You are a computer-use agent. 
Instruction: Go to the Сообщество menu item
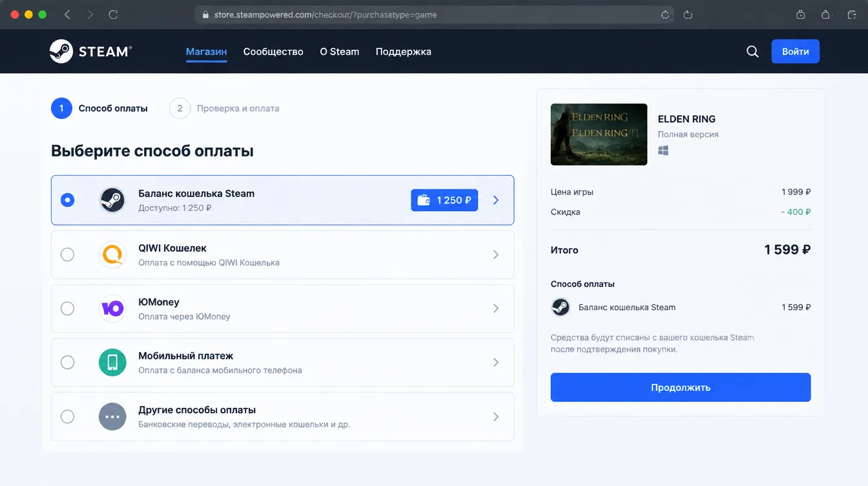tap(273, 52)
